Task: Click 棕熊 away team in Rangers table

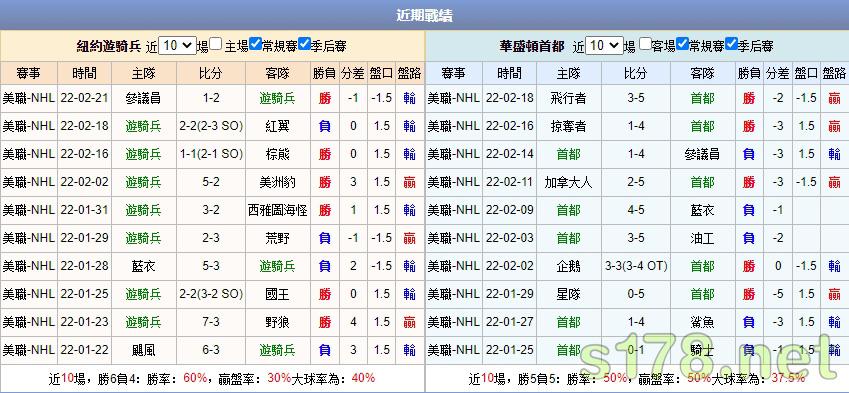Action: click(x=277, y=154)
